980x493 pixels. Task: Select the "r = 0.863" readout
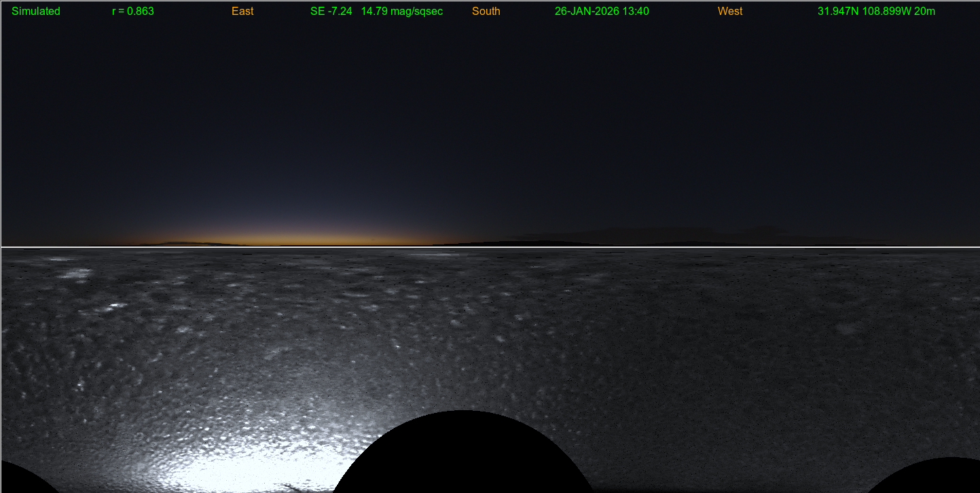tap(133, 12)
